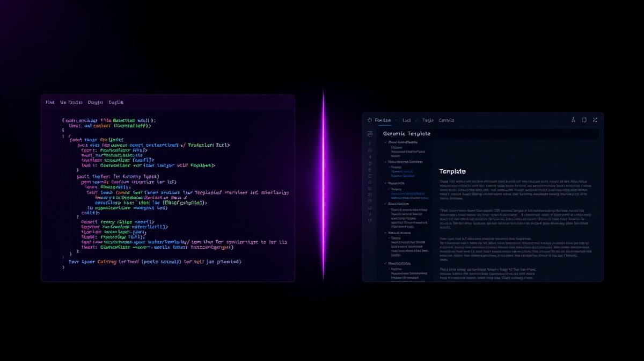This screenshot has width=644, height=361.
Task: Collapse the third tree section in the outline
Action: tap(386, 183)
